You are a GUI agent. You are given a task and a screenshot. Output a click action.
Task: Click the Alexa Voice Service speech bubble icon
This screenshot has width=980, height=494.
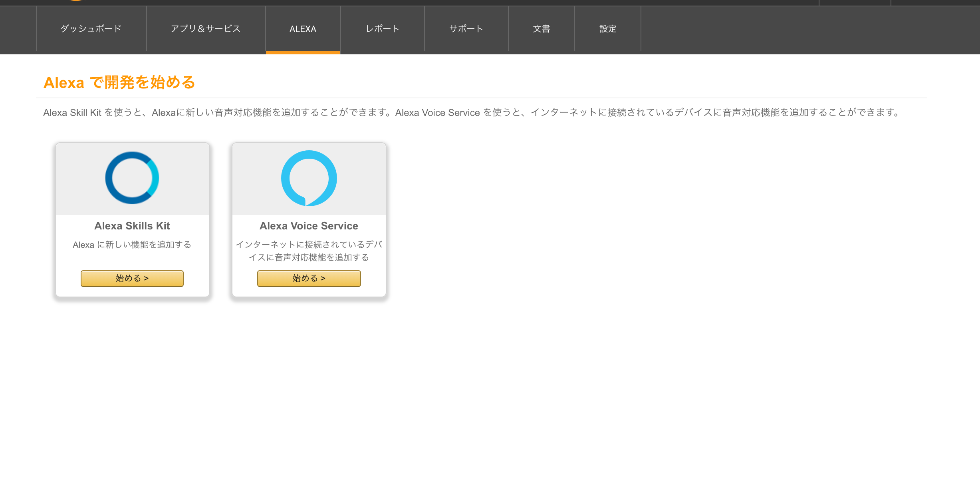[x=309, y=178]
